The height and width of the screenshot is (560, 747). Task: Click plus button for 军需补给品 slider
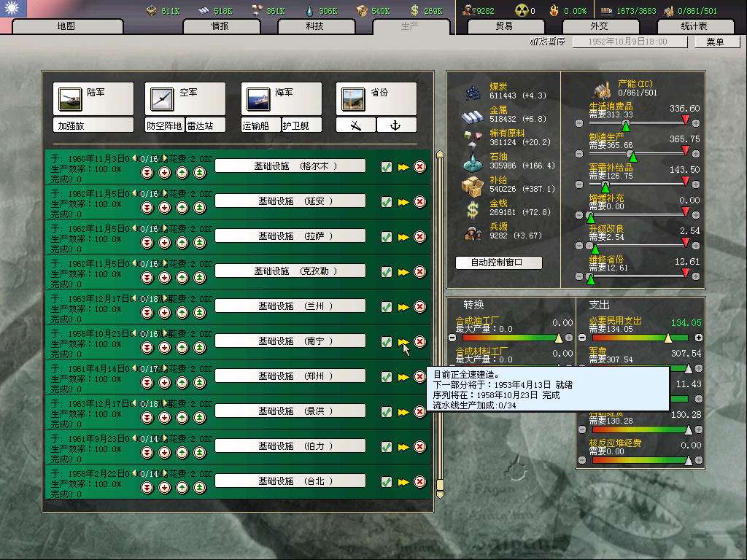695,184
